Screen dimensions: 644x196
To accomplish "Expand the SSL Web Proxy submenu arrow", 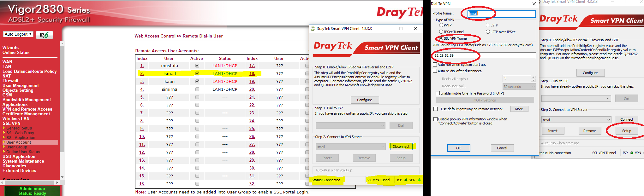I will coord(4,133).
